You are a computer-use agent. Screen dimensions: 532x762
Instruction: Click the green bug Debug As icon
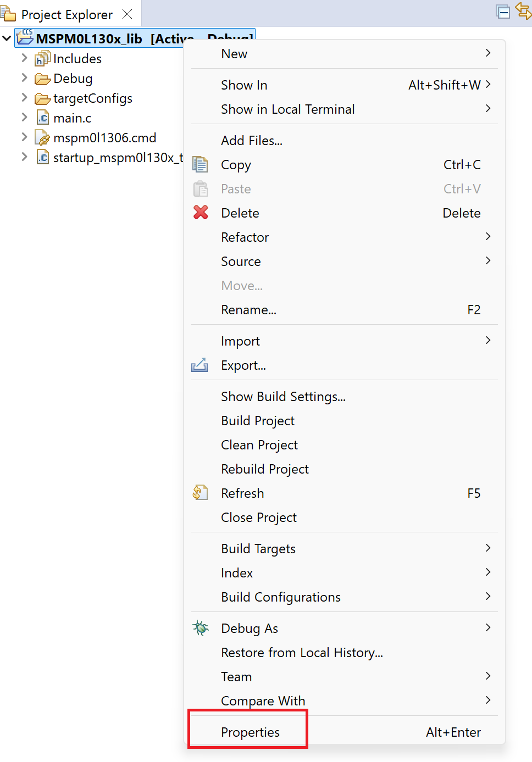point(201,627)
